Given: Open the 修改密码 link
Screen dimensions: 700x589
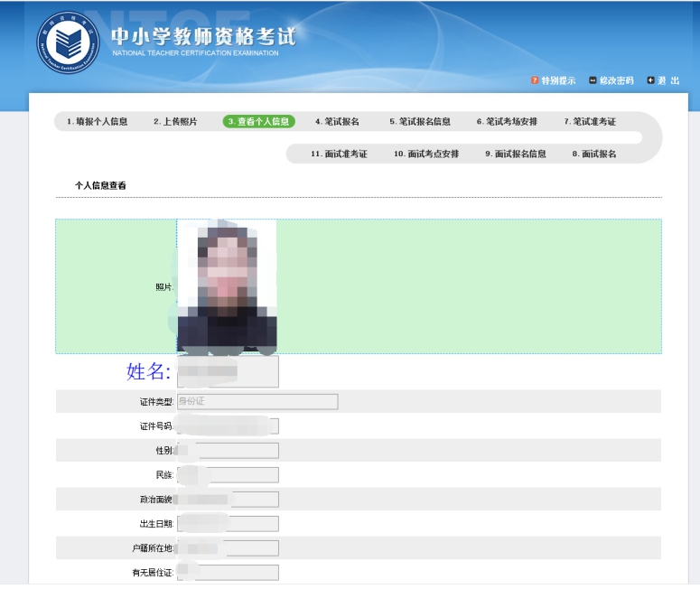Looking at the screenshot, I should point(616,80).
